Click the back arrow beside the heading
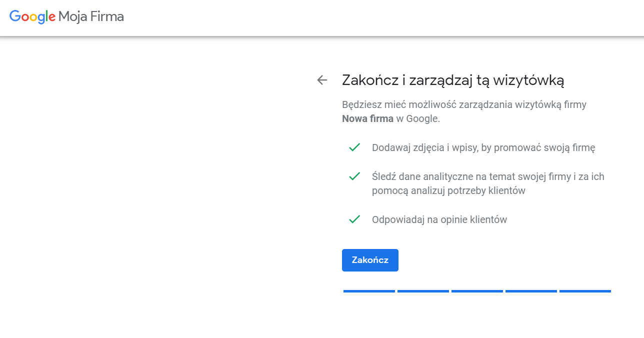This screenshot has height=338, width=644. tap(322, 80)
